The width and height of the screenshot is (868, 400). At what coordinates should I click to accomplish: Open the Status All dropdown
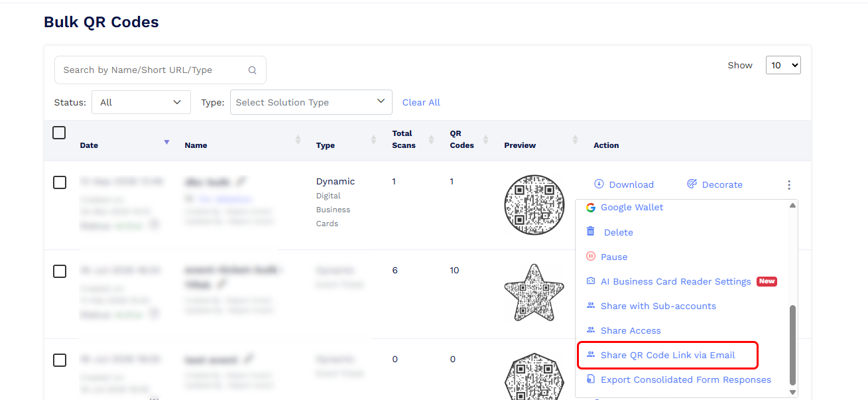pyautogui.click(x=141, y=102)
